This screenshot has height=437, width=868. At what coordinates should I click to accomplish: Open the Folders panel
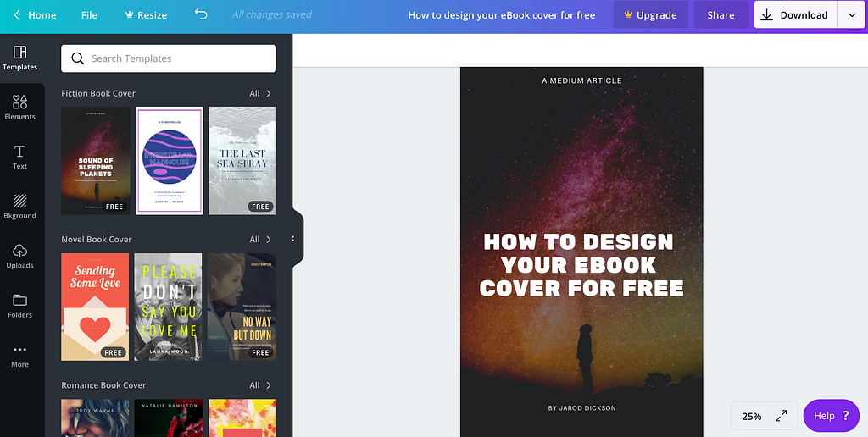(x=20, y=306)
